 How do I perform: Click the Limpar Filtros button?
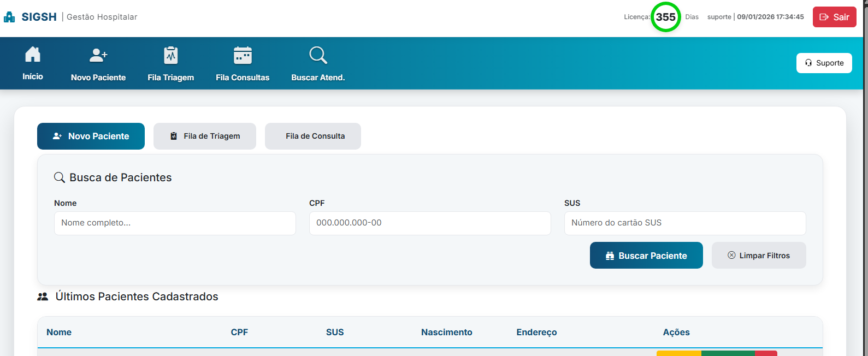(x=759, y=256)
